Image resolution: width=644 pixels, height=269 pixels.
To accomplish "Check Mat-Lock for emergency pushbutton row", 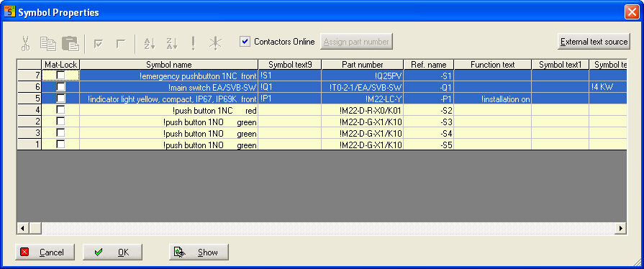I will coord(60,75).
